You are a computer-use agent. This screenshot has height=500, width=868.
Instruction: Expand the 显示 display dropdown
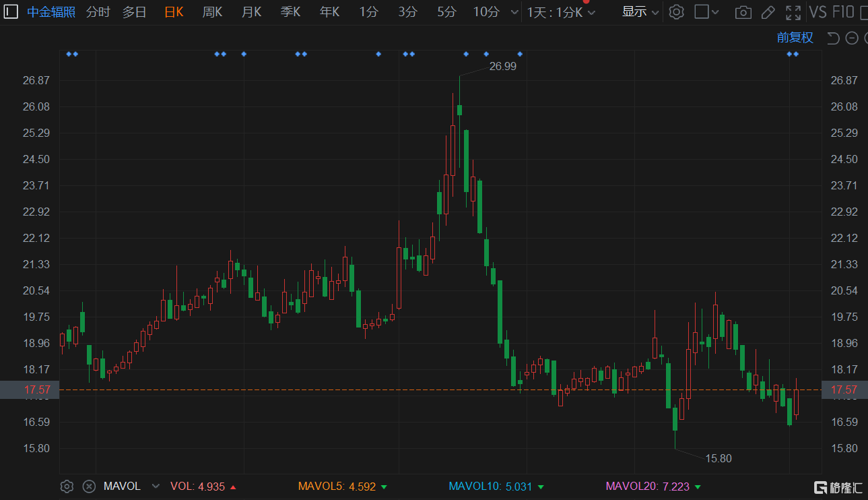coord(640,11)
